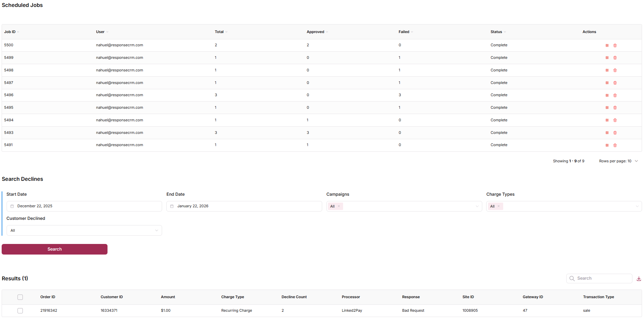Focus the results Search box
The height and width of the screenshot is (319, 644).
599,279
